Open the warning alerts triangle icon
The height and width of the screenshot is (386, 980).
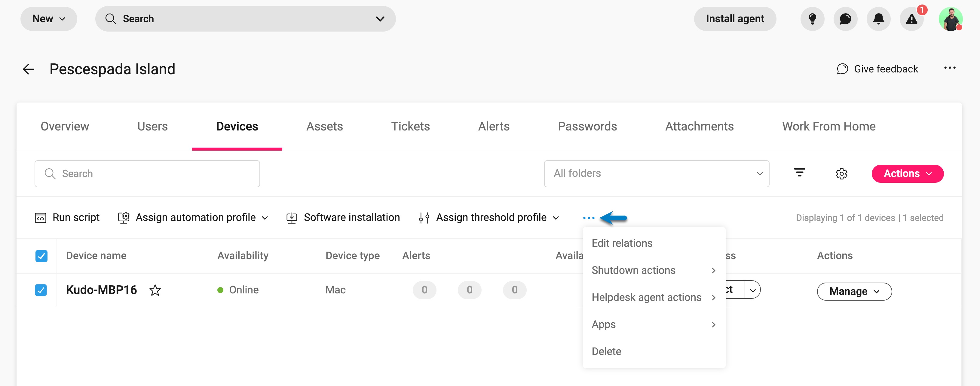(x=911, y=19)
